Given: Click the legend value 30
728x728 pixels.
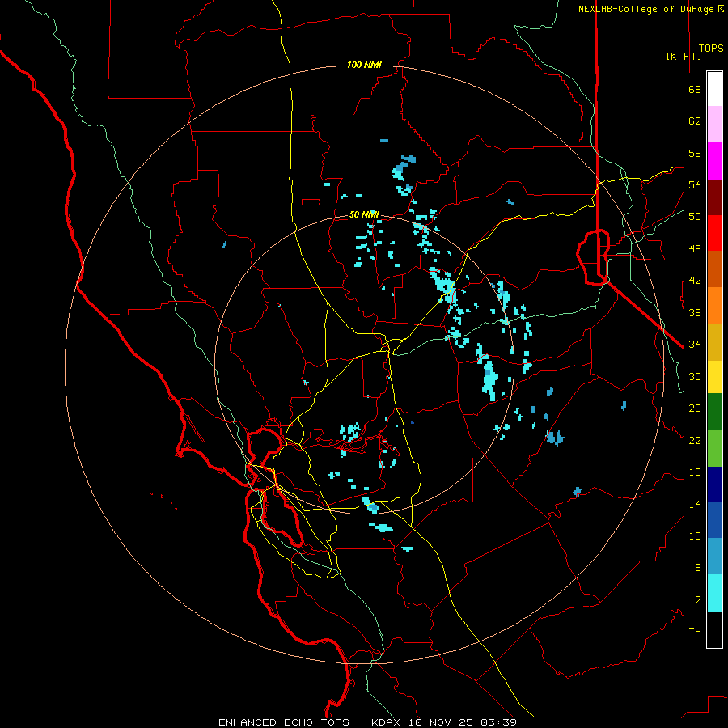Looking at the screenshot, I should [695, 376].
